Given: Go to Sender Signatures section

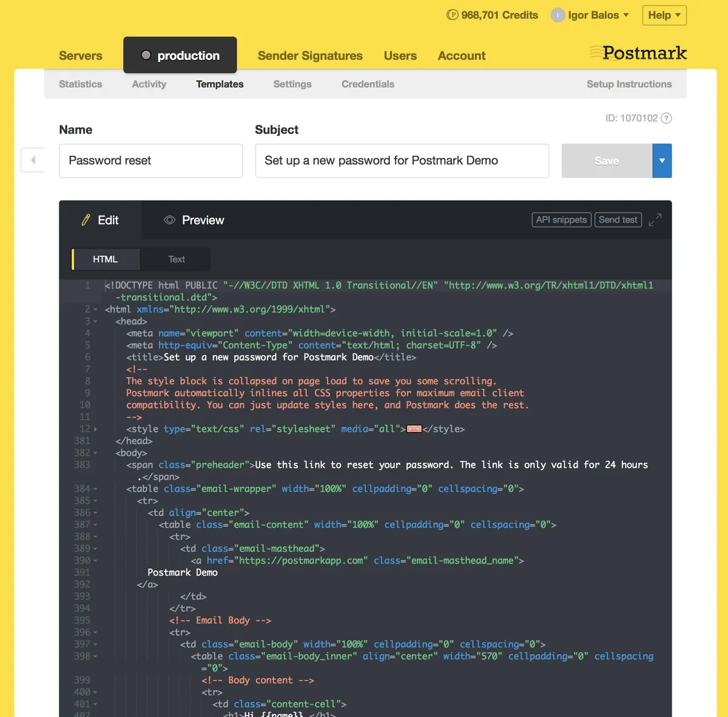Looking at the screenshot, I should point(310,56).
